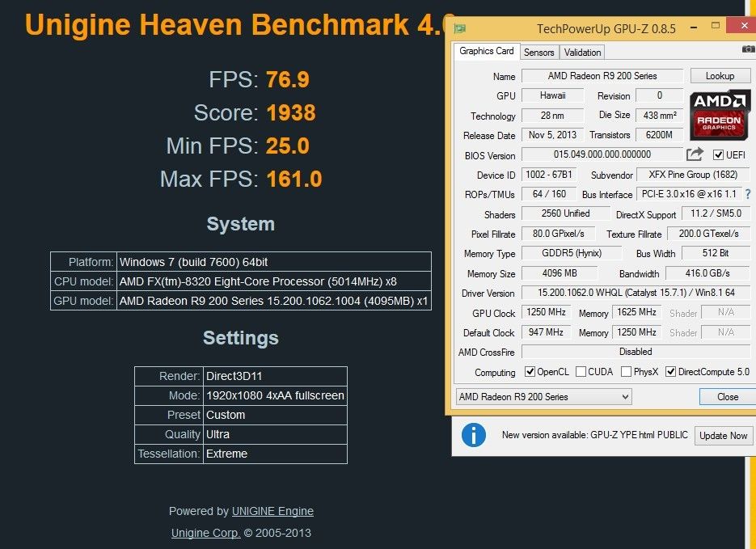Click the Name field showing AMD Radeon R9 200 Series
The image size is (756, 549).
tap(602, 76)
